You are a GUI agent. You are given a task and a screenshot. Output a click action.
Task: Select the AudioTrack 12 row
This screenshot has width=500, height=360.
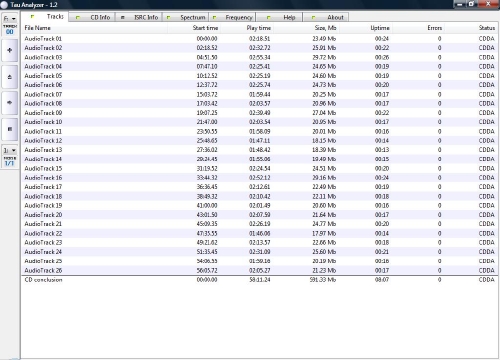point(260,141)
